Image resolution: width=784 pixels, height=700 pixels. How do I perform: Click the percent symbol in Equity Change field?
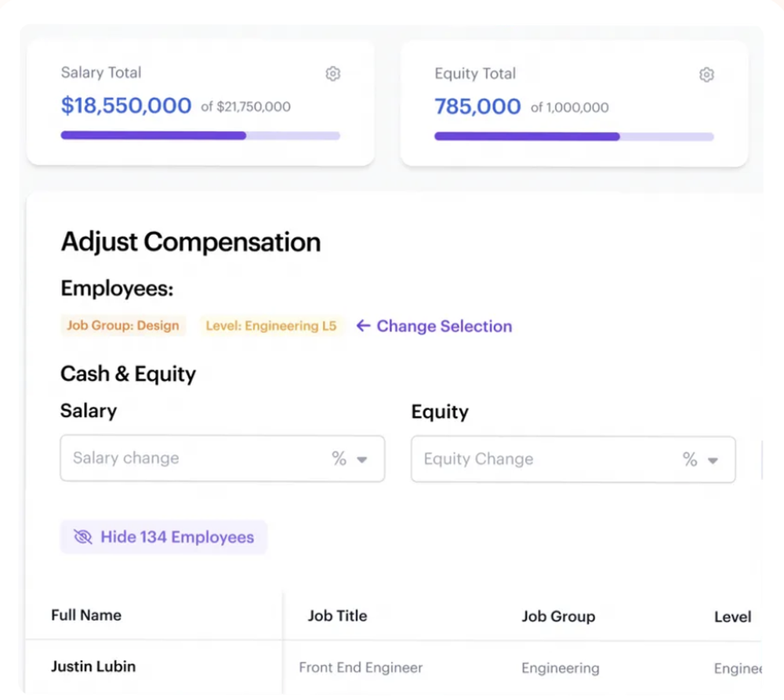point(690,459)
